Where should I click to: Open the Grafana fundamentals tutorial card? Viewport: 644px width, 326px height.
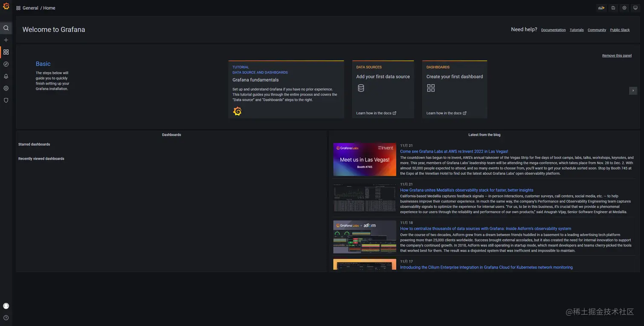[x=286, y=89]
